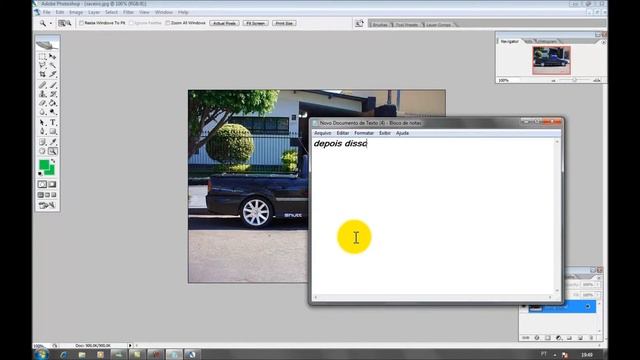The width and height of the screenshot is (640, 360).
Task: Select the Slice tool
Action: [x=53, y=74]
